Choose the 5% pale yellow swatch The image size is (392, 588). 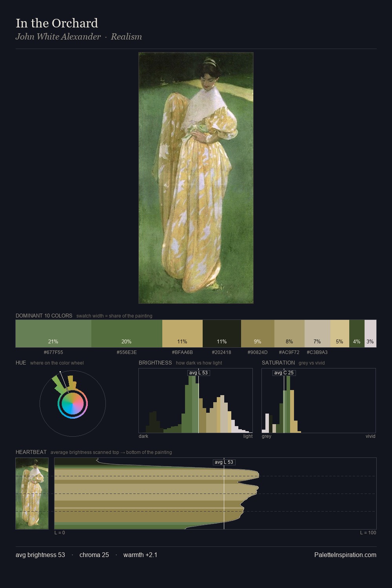point(340,334)
